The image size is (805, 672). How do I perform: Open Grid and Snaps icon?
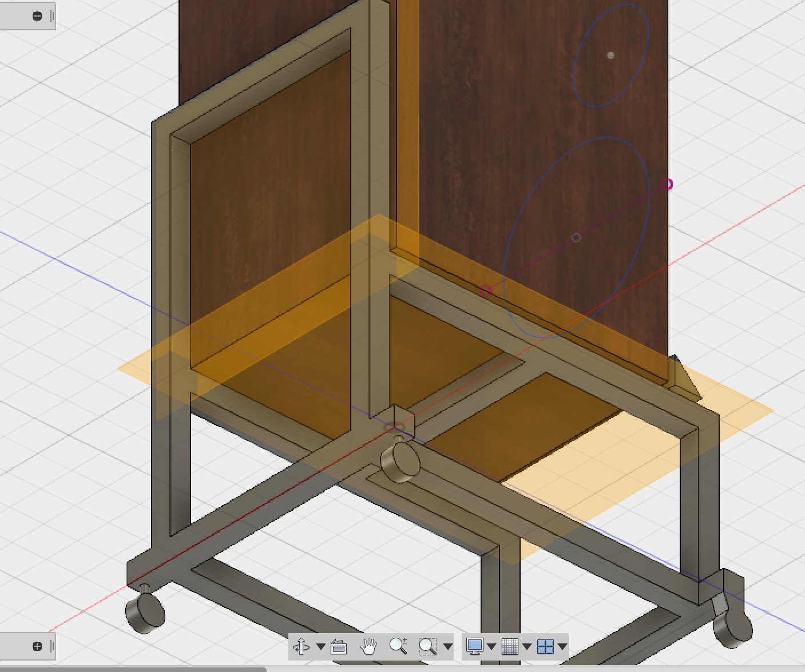coord(510,647)
